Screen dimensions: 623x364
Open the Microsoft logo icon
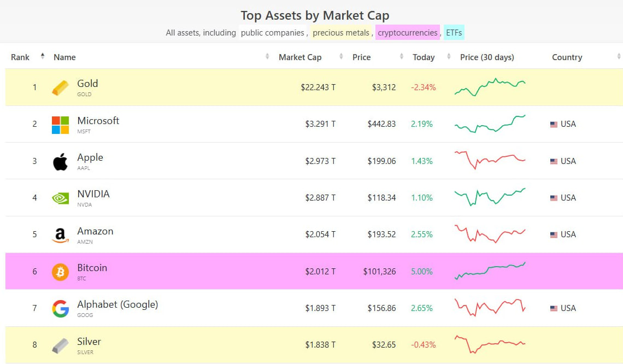[x=61, y=125]
